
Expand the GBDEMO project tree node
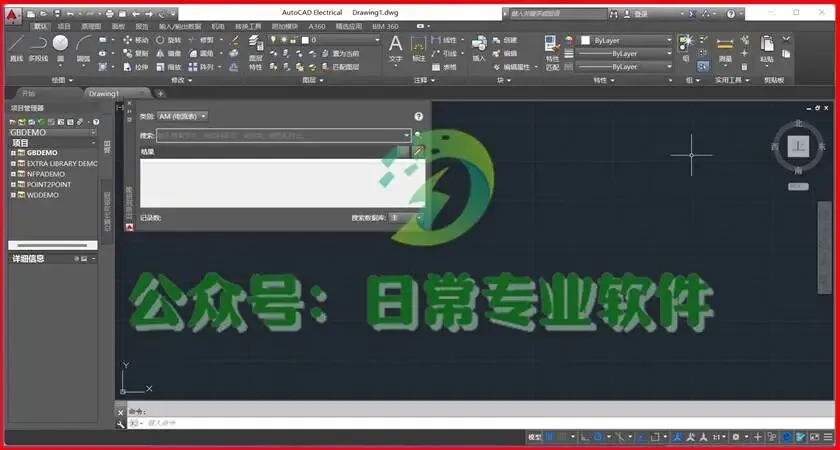point(13,153)
